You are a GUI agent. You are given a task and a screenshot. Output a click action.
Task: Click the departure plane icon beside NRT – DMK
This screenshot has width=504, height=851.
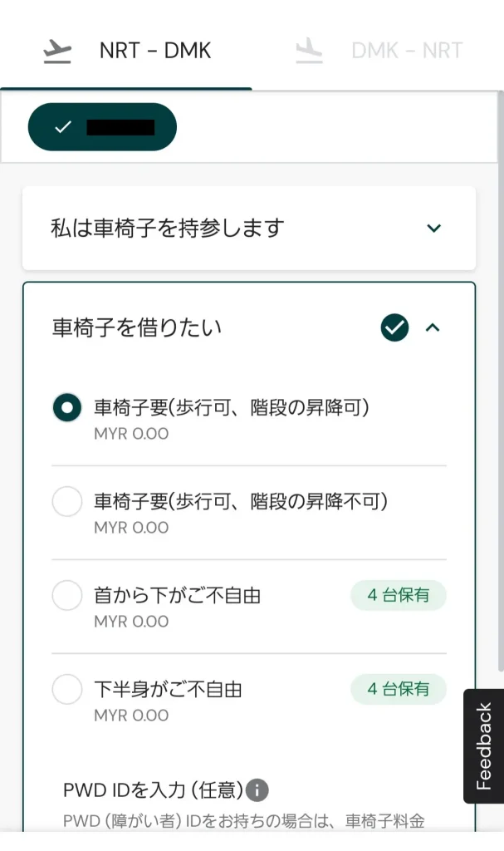[56, 52]
